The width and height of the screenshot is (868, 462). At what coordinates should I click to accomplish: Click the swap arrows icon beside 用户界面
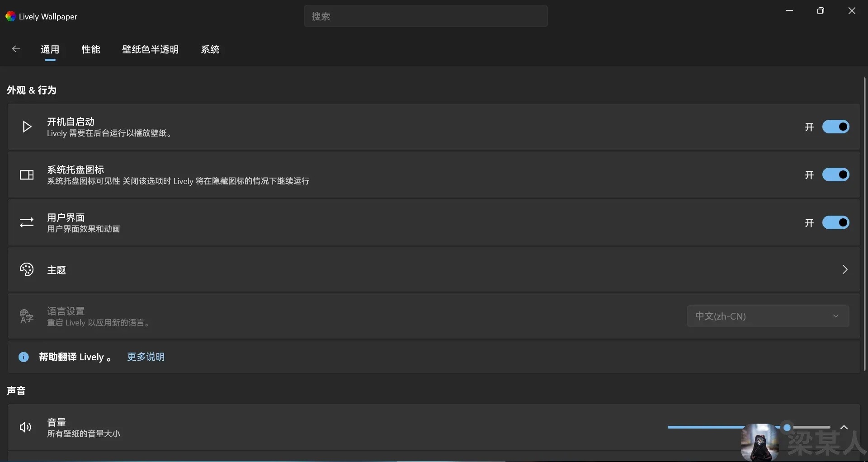pyautogui.click(x=27, y=222)
